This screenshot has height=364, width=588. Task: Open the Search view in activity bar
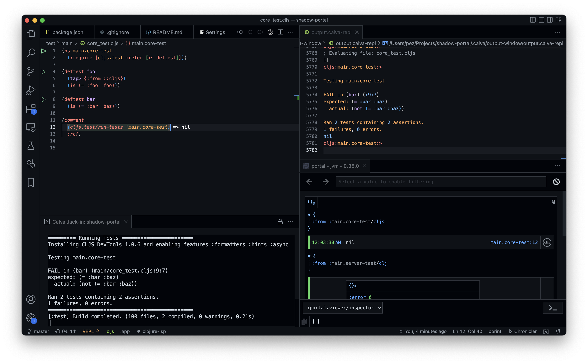(31, 53)
